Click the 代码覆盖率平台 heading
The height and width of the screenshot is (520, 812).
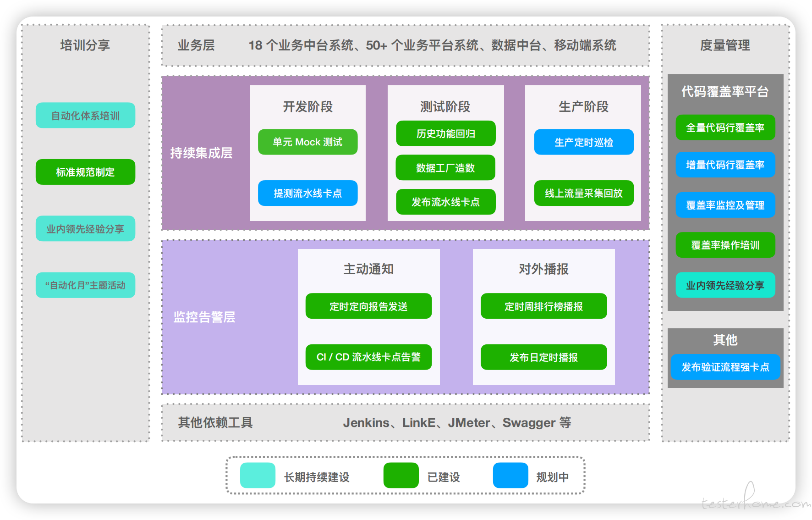[725, 91]
